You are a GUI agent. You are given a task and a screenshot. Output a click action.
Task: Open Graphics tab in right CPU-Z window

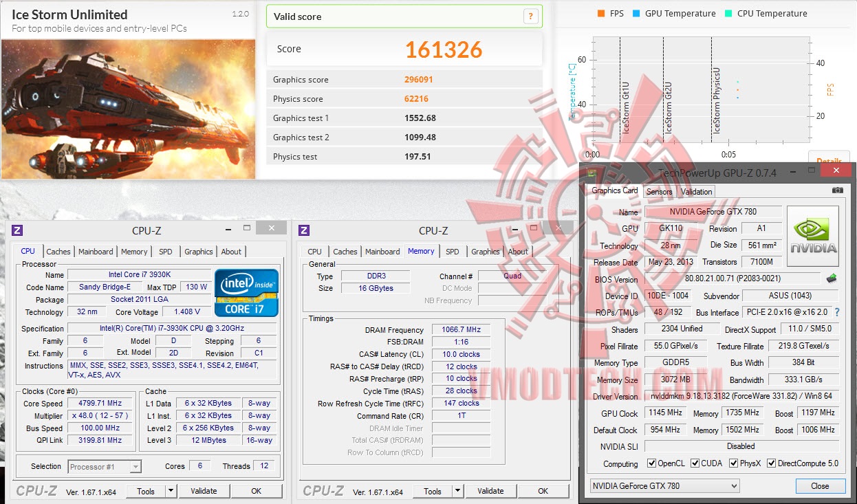pyautogui.click(x=486, y=252)
